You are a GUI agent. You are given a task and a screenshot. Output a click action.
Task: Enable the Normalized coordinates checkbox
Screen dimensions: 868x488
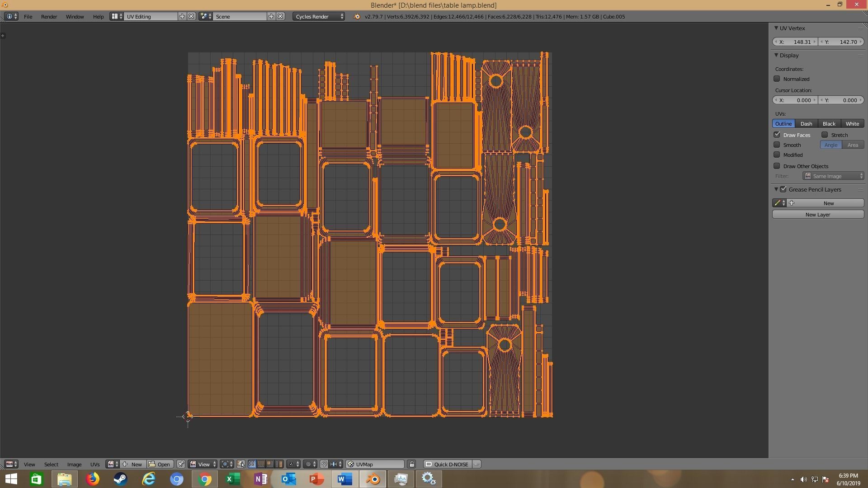(x=777, y=79)
